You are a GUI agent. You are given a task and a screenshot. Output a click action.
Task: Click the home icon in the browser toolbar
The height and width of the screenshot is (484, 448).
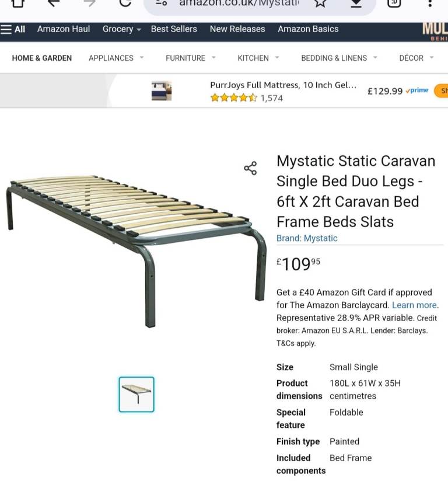coord(17,5)
